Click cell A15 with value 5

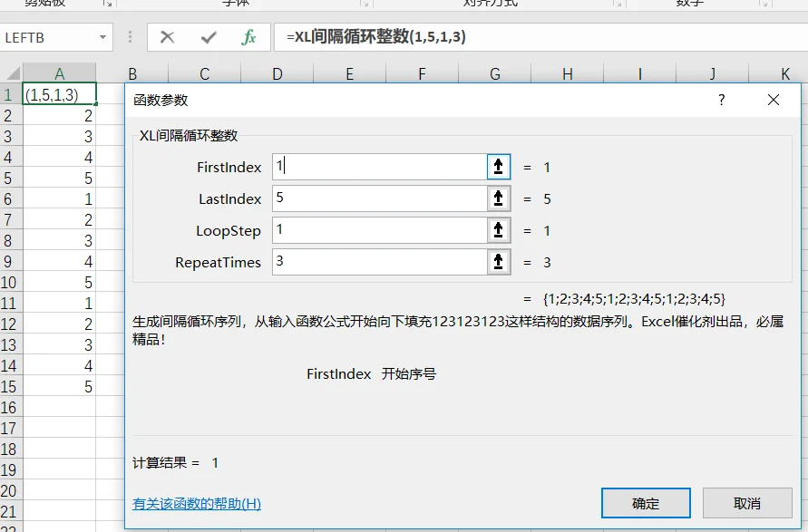(x=59, y=386)
